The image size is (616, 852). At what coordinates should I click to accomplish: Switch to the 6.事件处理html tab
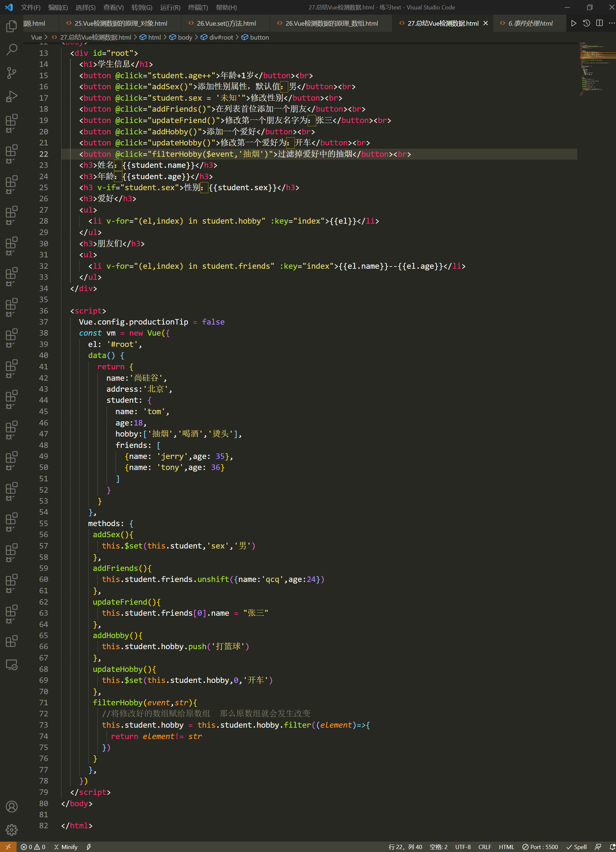tap(530, 23)
